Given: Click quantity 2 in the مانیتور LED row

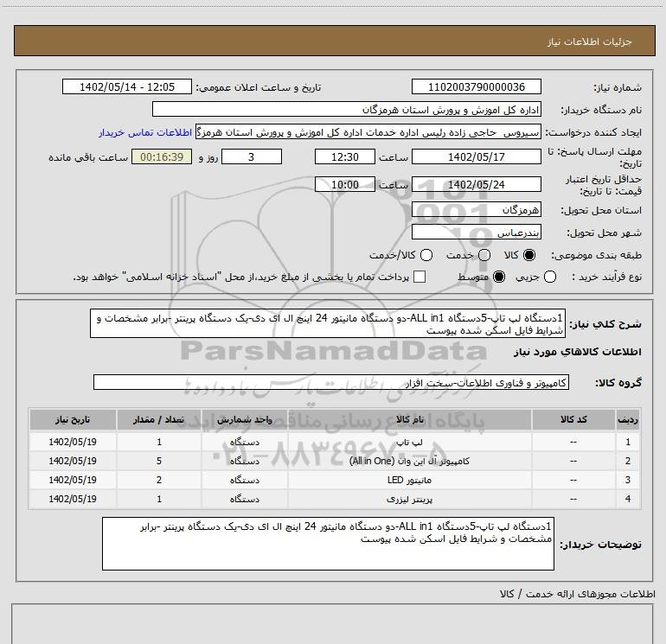Looking at the screenshot, I should pyautogui.click(x=159, y=480).
